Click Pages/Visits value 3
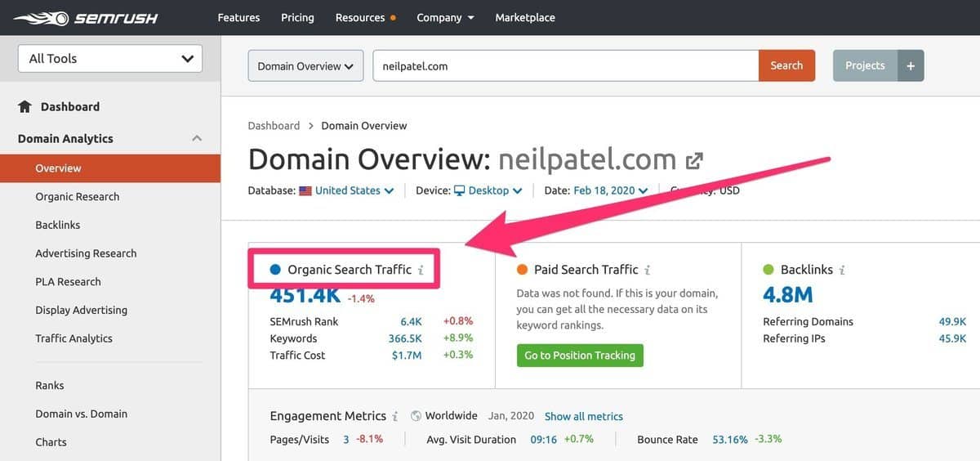The width and height of the screenshot is (980, 461). [x=346, y=439]
